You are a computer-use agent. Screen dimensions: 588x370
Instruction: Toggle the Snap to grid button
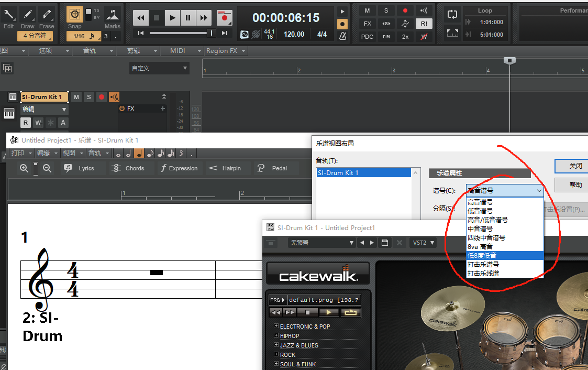[75, 15]
